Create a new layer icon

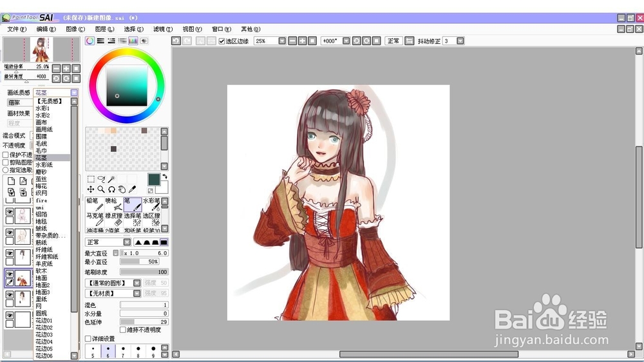[11, 181]
